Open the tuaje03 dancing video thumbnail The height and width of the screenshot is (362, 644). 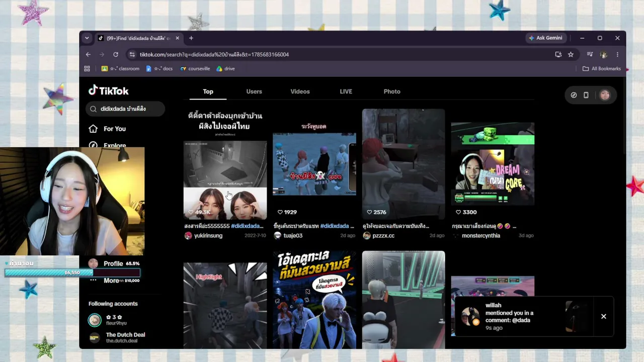click(x=314, y=164)
